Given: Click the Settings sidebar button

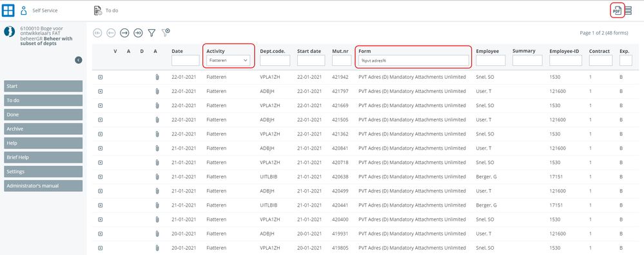Looking at the screenshot, I should point(43,172).
